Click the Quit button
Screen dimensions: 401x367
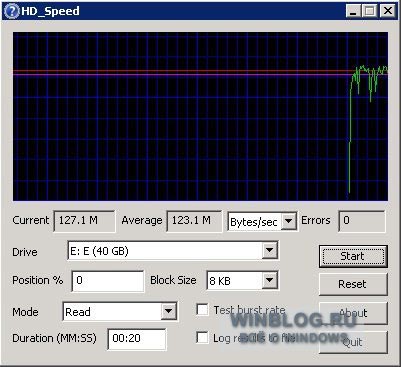click(x=353, y=342)
